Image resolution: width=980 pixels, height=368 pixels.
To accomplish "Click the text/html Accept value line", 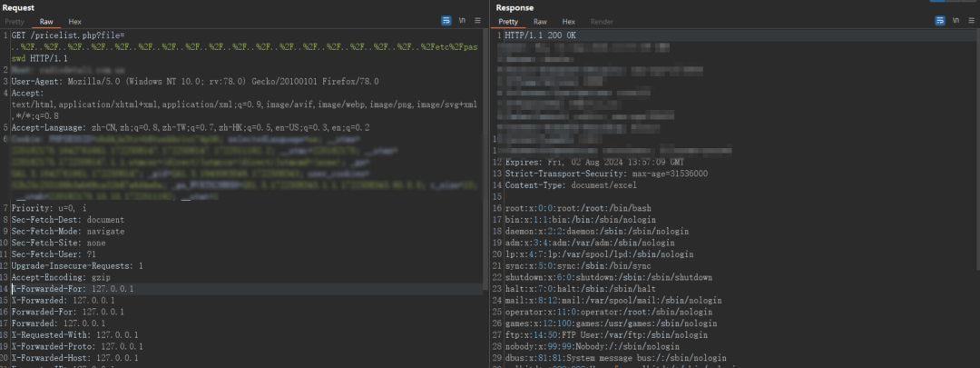I will 244,104.
